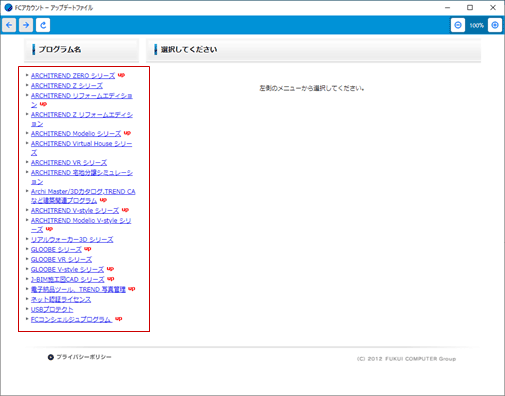505x396 pixels.
Task: Go back with the left arrow button
Action: pyautogui.click(x=9, y=25)
